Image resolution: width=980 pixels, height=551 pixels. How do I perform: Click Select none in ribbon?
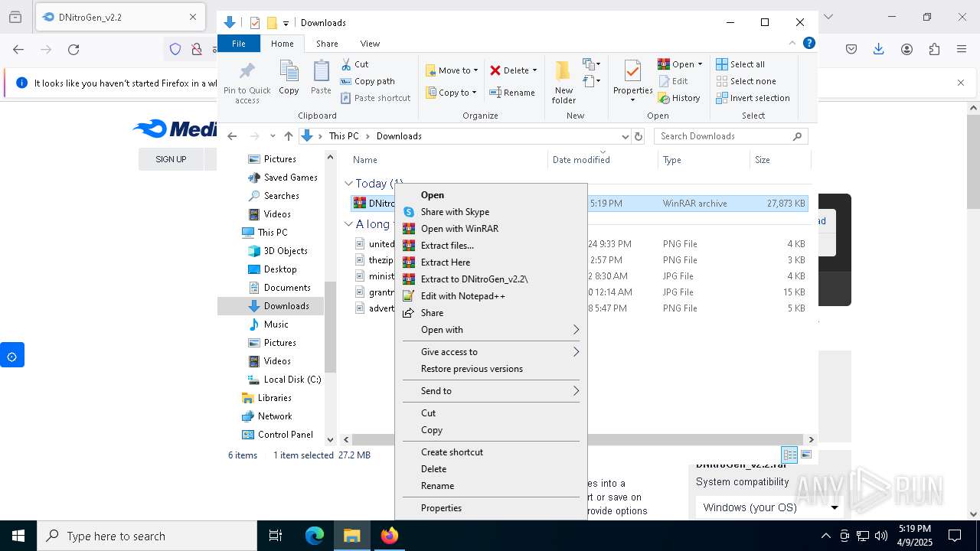click(x=746, y=81)
